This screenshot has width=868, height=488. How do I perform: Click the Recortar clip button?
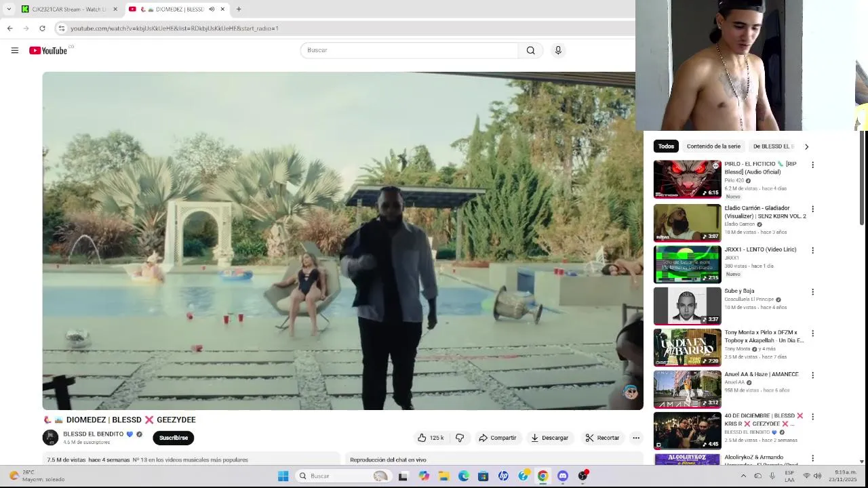point(602,438)
